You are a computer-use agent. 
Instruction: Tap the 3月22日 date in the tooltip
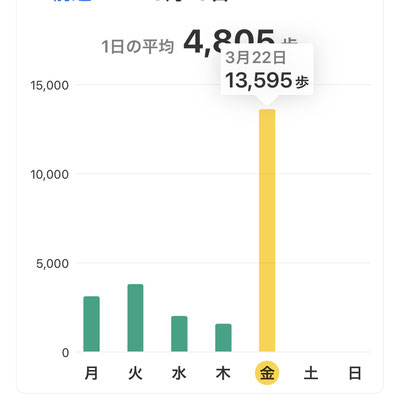tap(256, 58)
